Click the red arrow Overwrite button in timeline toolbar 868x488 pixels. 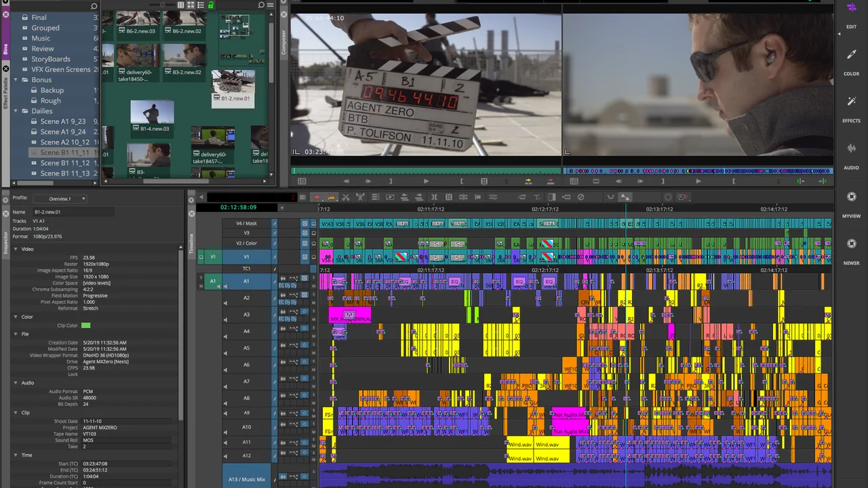click(317, 197)
